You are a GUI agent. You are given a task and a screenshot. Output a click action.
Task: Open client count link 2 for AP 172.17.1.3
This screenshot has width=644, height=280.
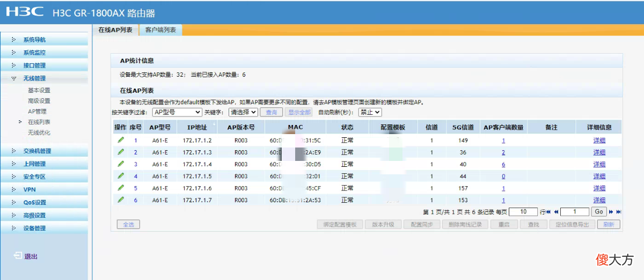pos(503,152)
